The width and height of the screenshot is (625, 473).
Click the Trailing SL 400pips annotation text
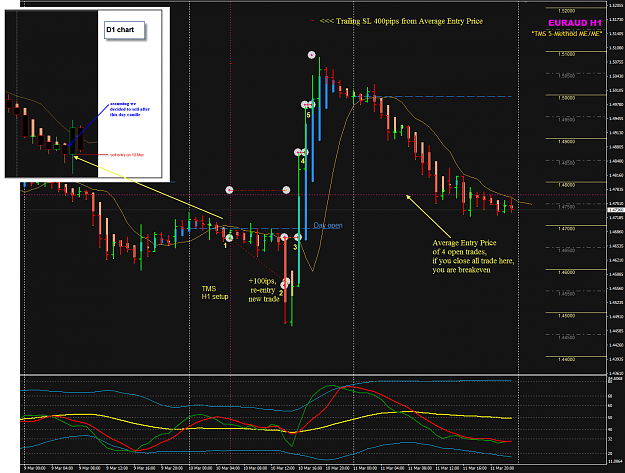tap(401, 21)
